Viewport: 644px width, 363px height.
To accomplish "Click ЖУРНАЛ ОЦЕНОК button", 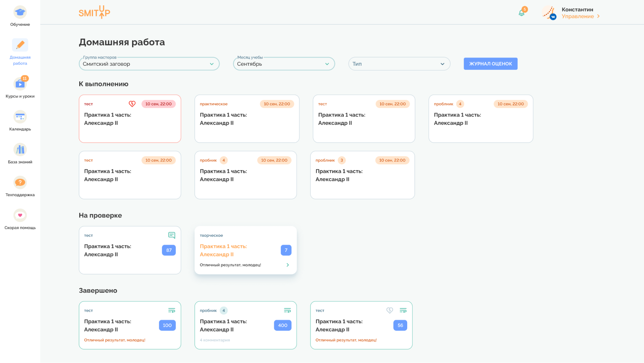I will point(490,64).
